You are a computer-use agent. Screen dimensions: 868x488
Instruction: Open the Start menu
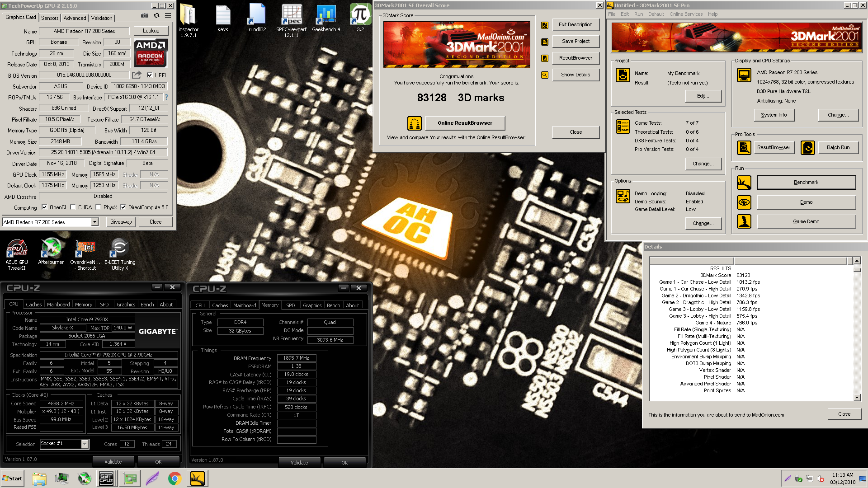click(12, 479)
